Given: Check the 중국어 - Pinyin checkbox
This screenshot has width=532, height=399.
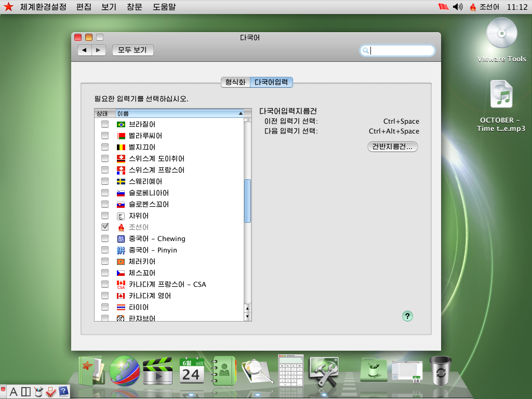Looking at the screenshot, I should pos(105,250).
